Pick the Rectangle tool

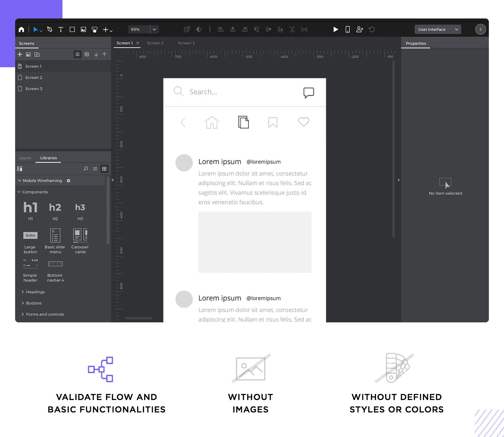(72, 30)
